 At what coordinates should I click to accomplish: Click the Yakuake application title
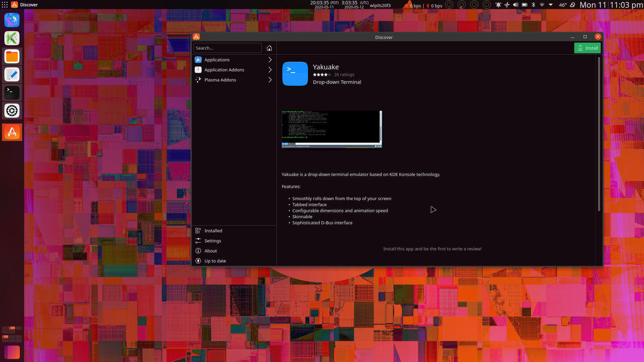[326, 67]
